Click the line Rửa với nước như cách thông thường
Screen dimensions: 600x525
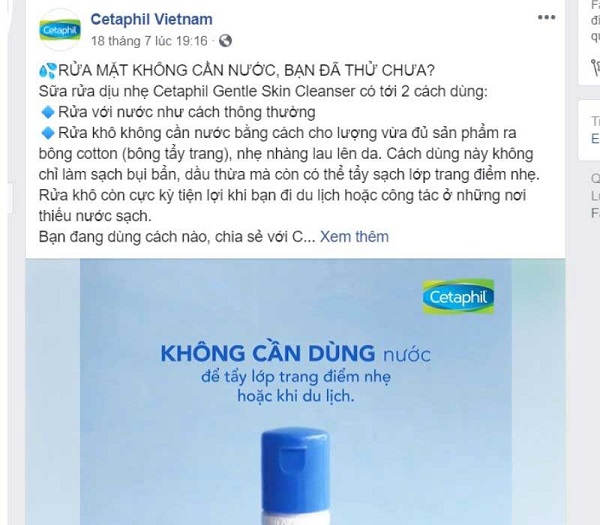187,112
